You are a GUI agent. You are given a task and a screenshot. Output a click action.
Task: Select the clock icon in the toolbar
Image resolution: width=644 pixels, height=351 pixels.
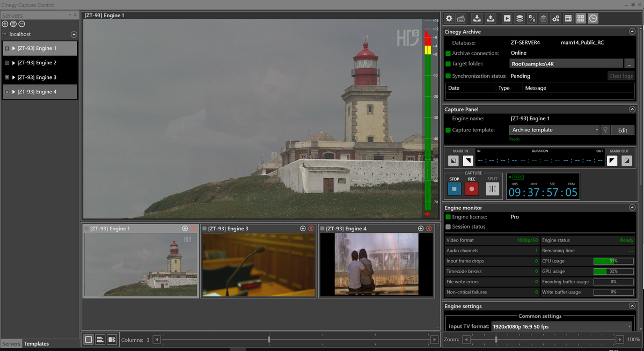592,18
